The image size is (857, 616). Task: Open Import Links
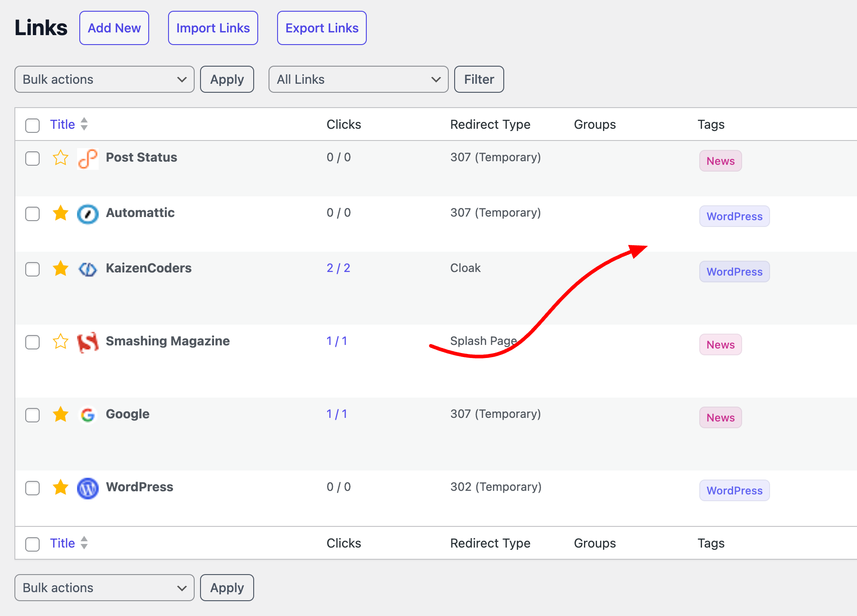[213, 28]
